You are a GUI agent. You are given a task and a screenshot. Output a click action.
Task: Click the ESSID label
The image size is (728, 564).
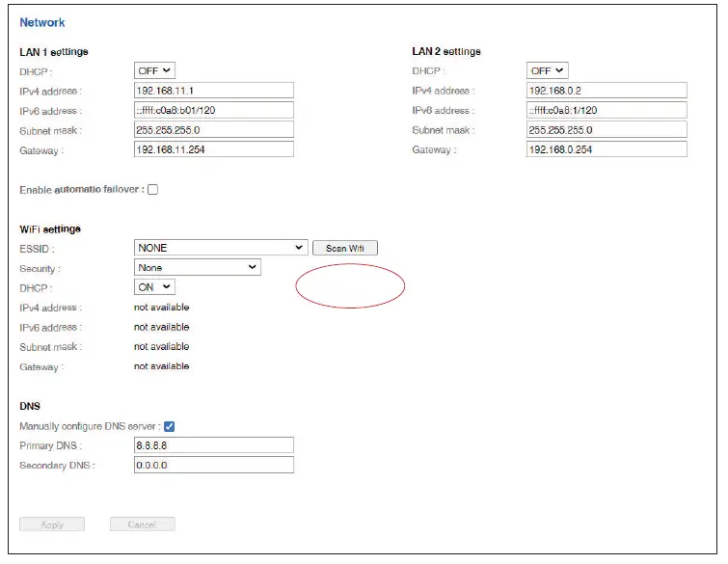tap(38, 250)
